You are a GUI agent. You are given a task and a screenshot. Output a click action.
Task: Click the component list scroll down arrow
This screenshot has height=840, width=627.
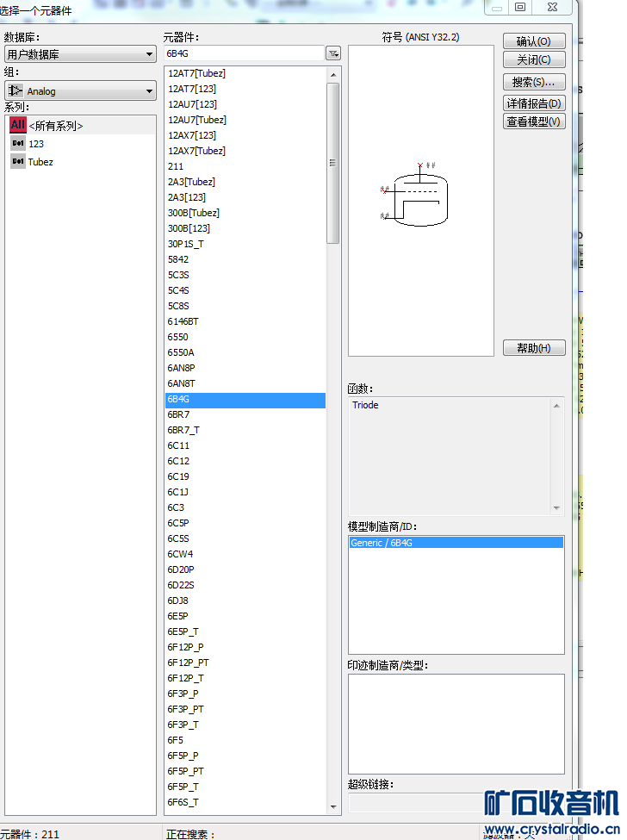(333, 806)
